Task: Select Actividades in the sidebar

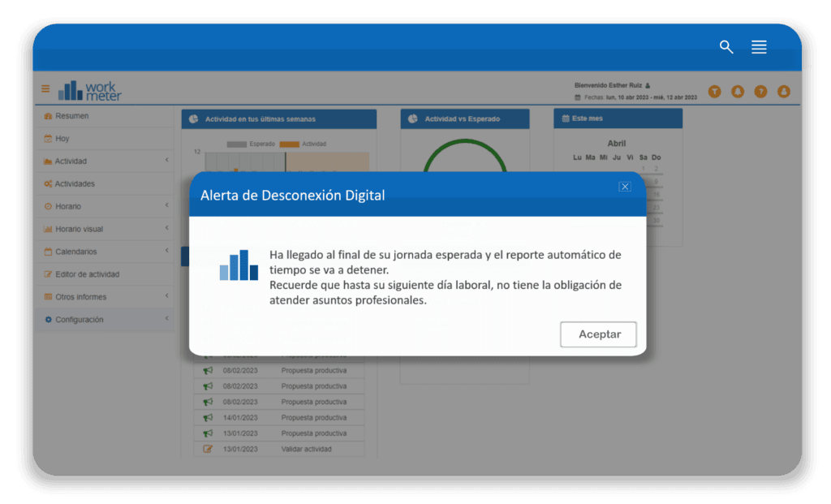Action: tap(105, 184)
